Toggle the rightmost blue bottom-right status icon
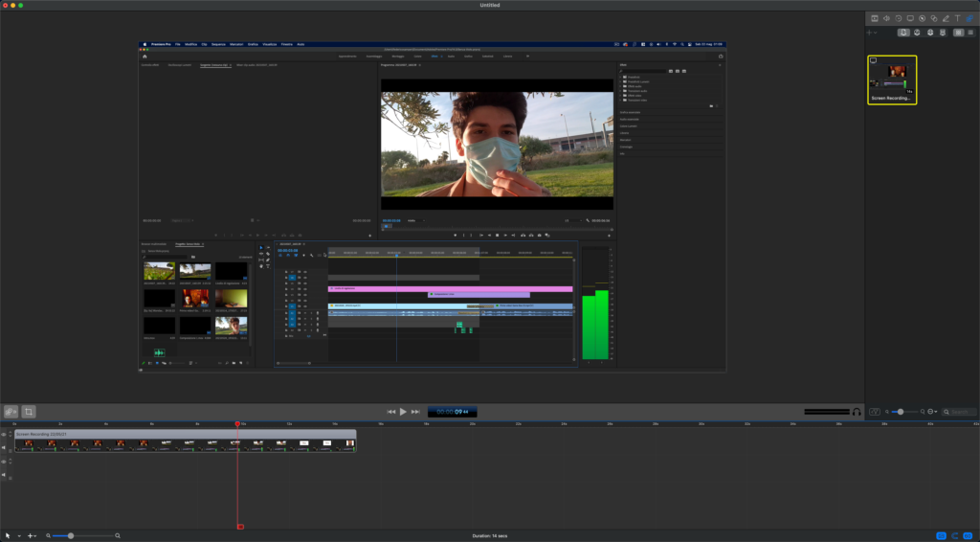The width and height of the screenshot is (980, 542). pos(969,535)
